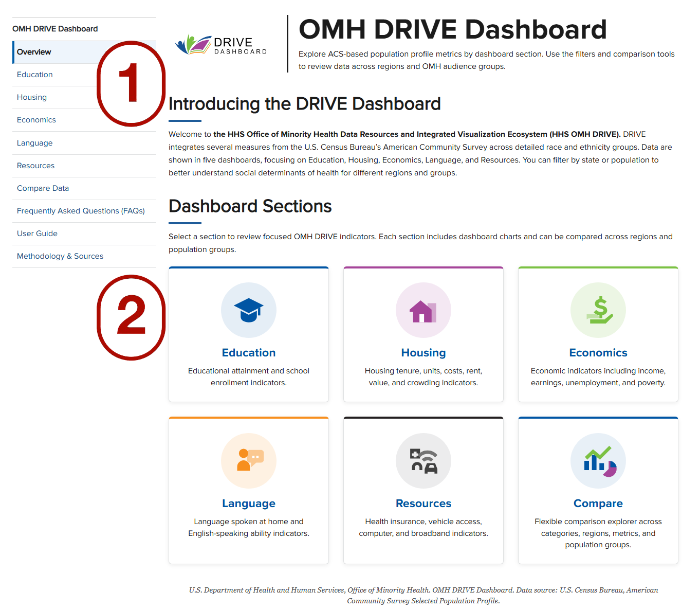Open Housing in the sidebar menu

(84, 97)
